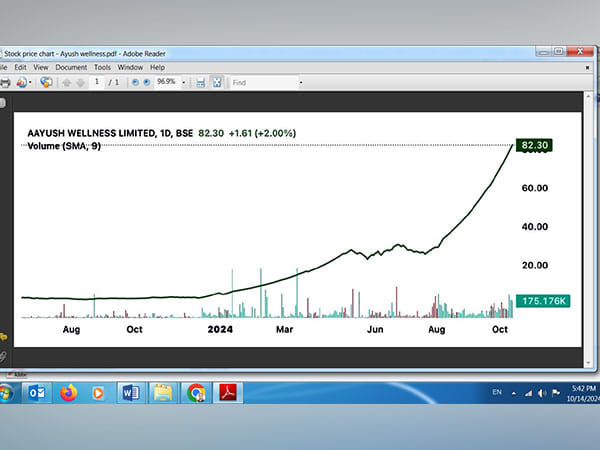600x450 pixels.
Task: Open the Windows Start button
Action: tap(5, 393)
